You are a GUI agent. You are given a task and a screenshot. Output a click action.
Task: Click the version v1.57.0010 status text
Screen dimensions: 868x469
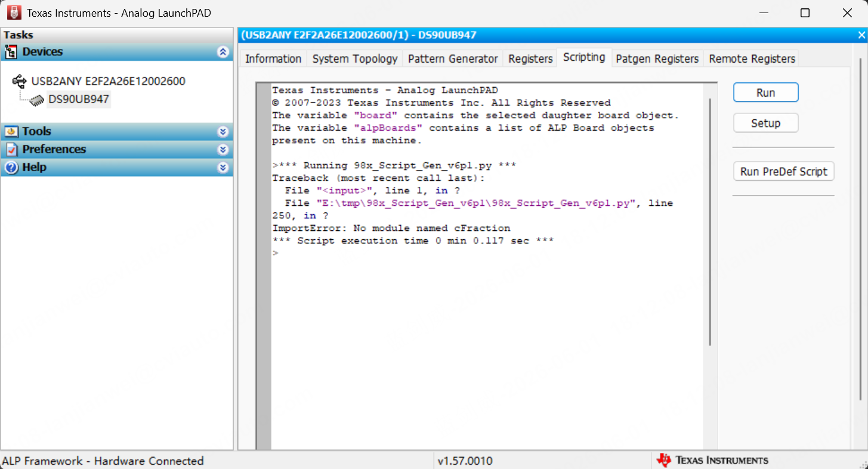coord(465,461)
